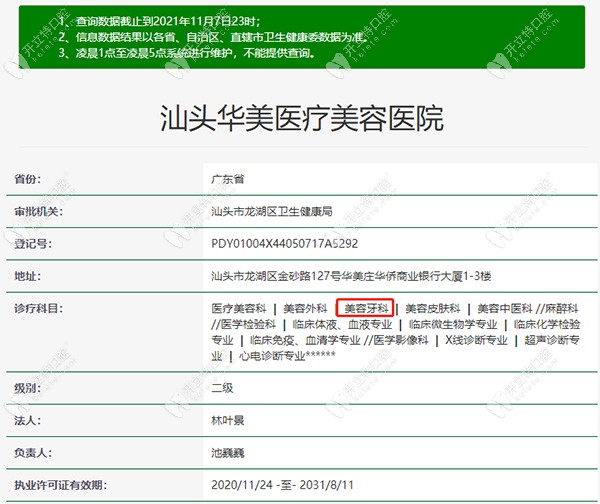Click the specialty 临床微生物学专业
The width and height of the screenshot is (600, 504).
(453, 325)
